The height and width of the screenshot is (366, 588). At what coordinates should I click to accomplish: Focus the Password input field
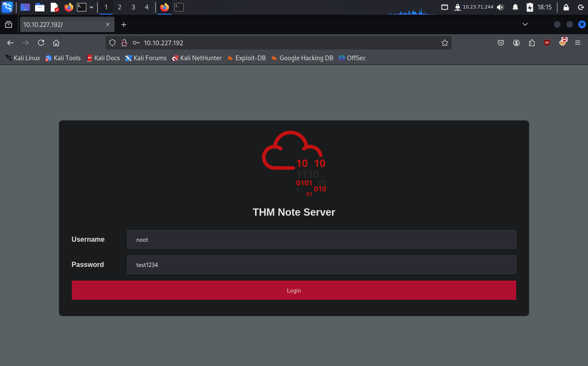point(321,265)
